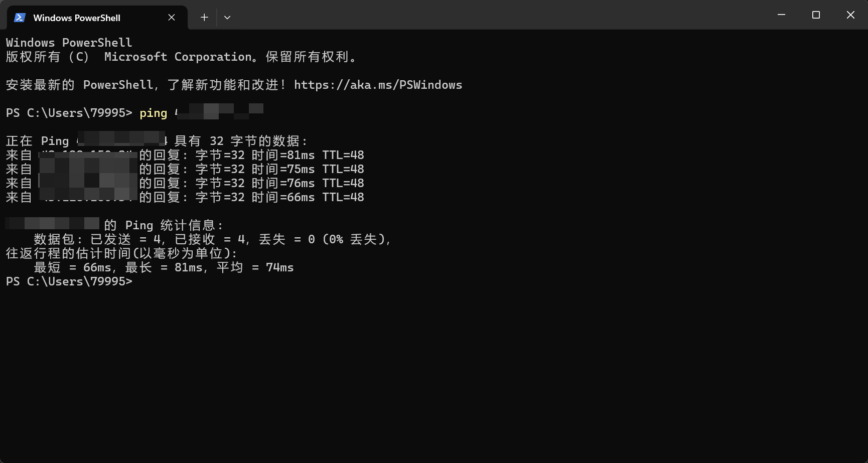Click the 时间=81ms reply line
Viewport: 868px width, 463px height.
coord(185,155)
